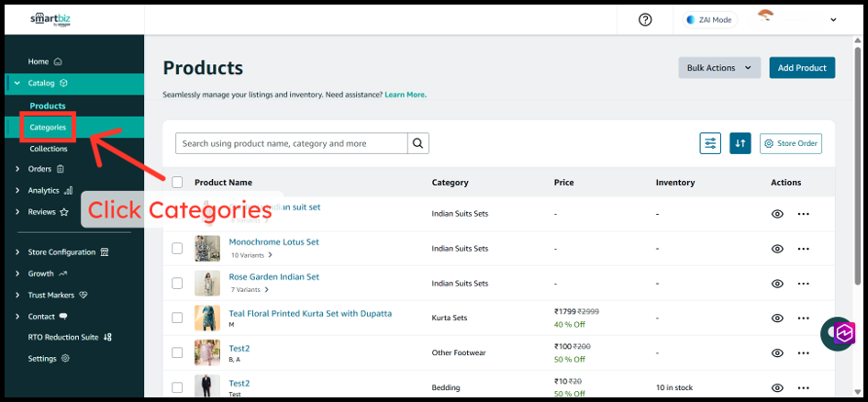Click three-dots menu for Kurta Set row

coord(804,318)
